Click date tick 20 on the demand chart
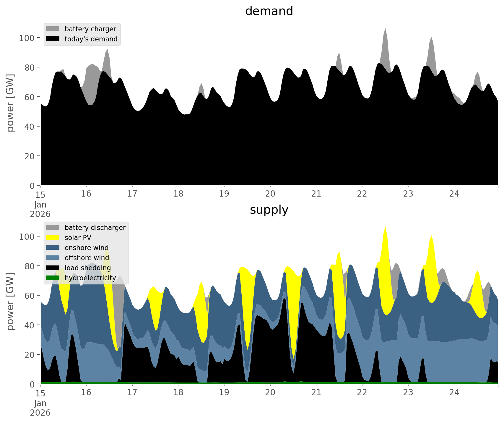The image size is (504, 423). tap(270, 194)
